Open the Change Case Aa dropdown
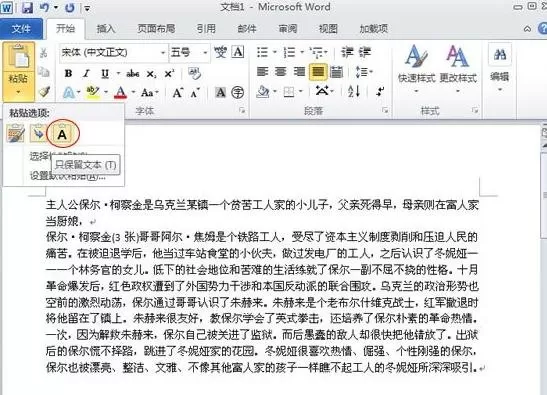Screen dimensions: 547x395 coord(150,93)
